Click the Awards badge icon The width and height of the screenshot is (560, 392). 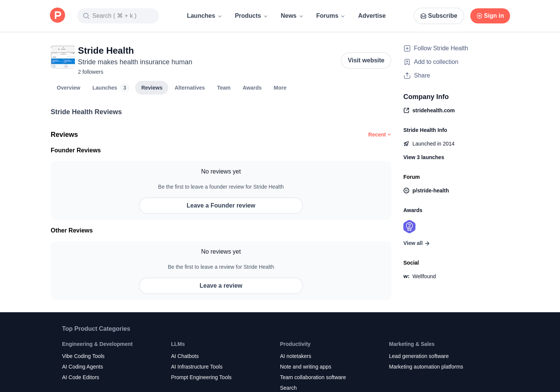point(409,227)
